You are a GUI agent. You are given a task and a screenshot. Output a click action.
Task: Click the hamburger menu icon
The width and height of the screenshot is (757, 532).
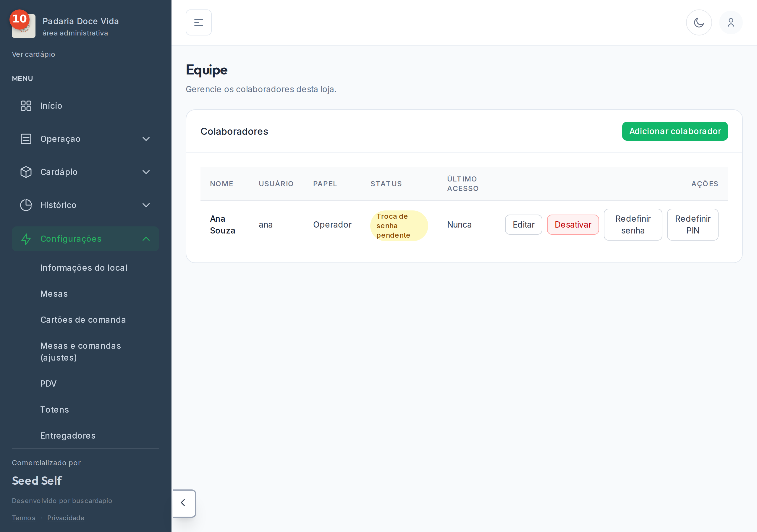coord(198,22)
